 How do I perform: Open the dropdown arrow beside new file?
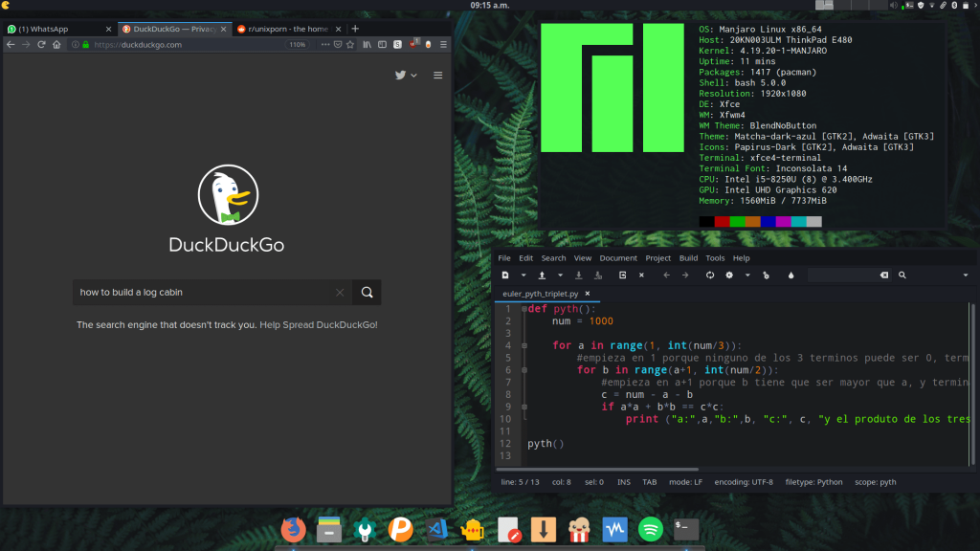click(523, 275)
